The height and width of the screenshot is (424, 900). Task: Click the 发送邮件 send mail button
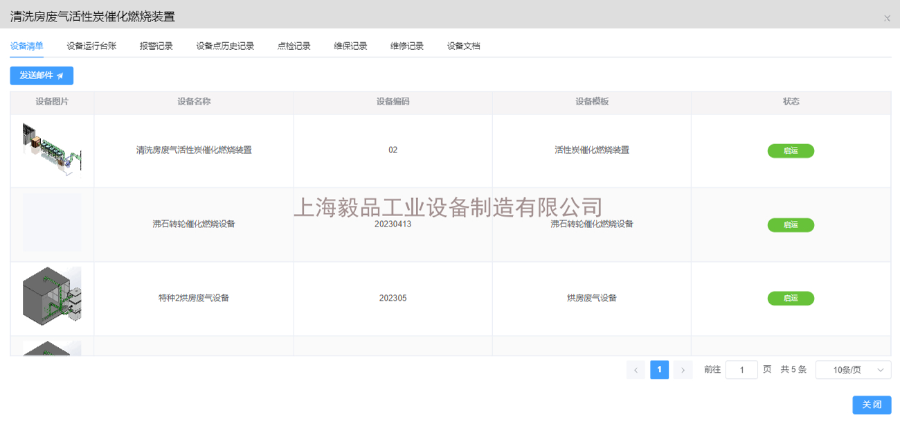(41, 75)
